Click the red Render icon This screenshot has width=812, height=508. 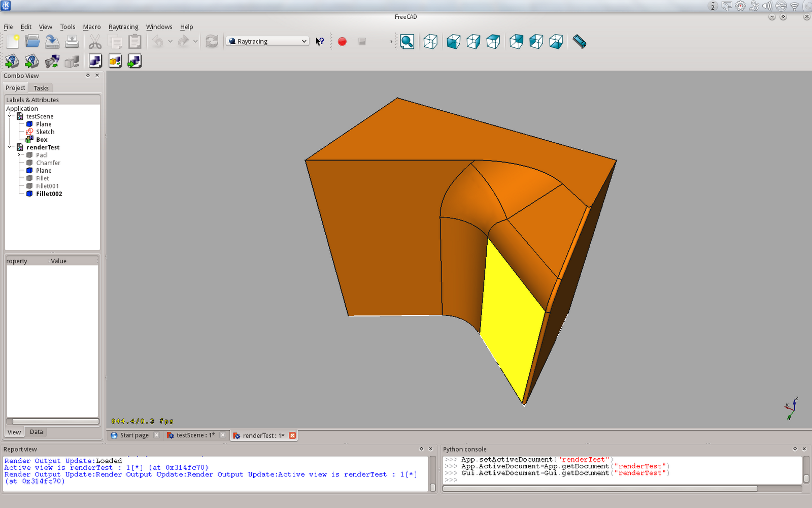(x=342, y=42)
